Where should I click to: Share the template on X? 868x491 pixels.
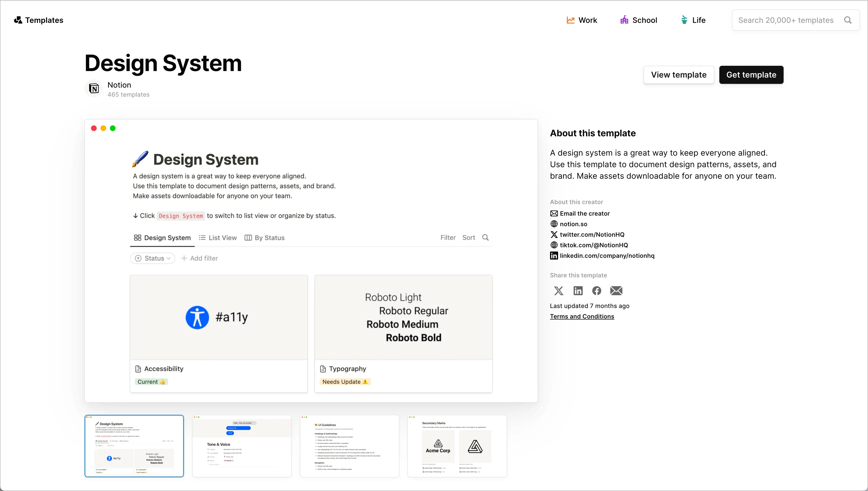tap(559, 291)
